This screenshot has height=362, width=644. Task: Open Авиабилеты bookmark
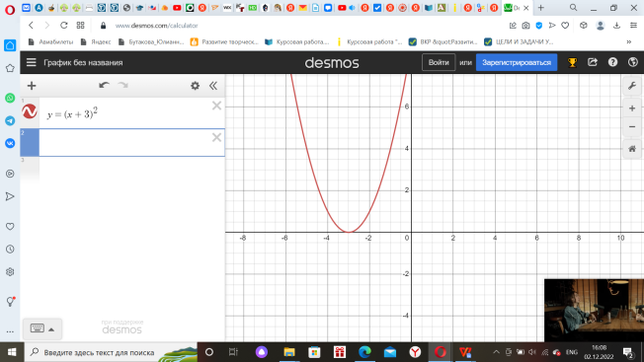tap(50, 41)
